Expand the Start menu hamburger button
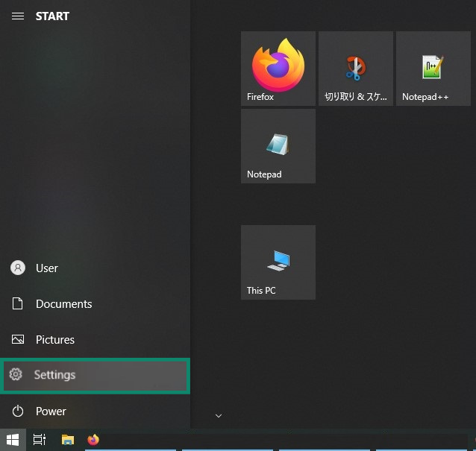Viewport: 476px width, 451px height. (x=18, y=16)
